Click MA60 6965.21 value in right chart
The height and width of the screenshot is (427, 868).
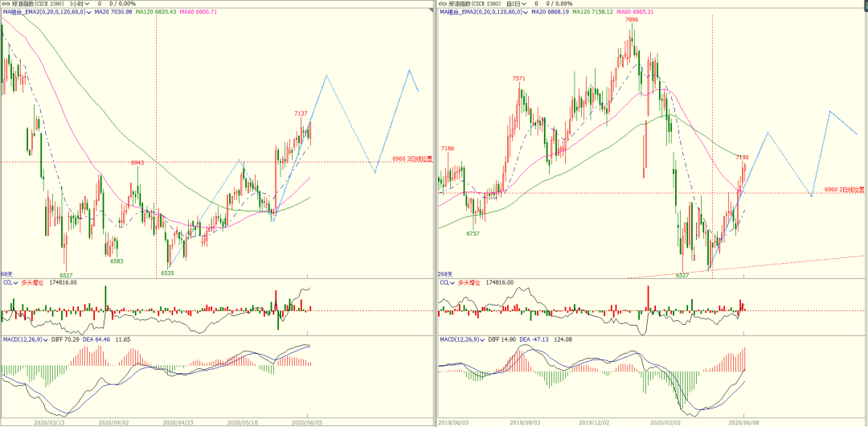[636, 11]
